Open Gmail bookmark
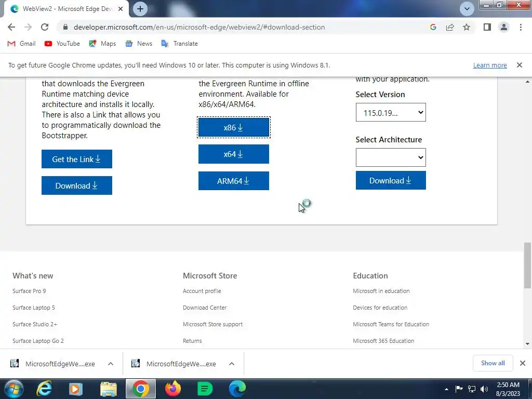This screenshot has width=532, height=399. (21, 44)
